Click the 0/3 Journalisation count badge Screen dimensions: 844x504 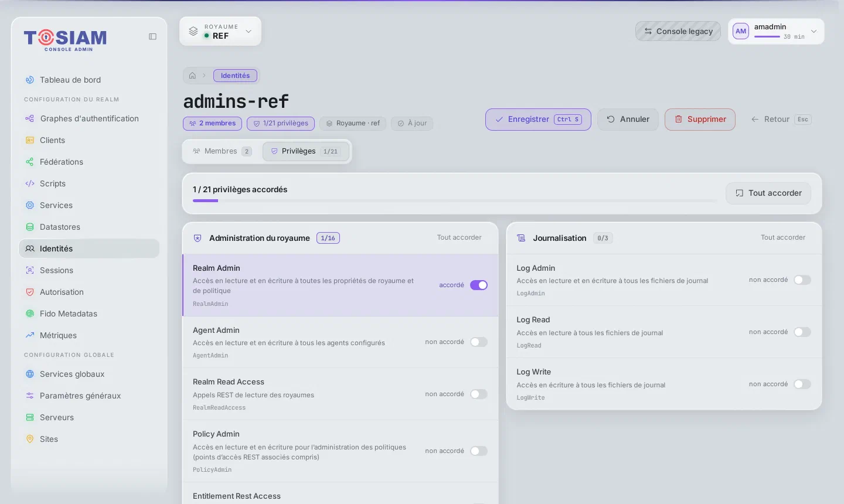pos(603,238)
